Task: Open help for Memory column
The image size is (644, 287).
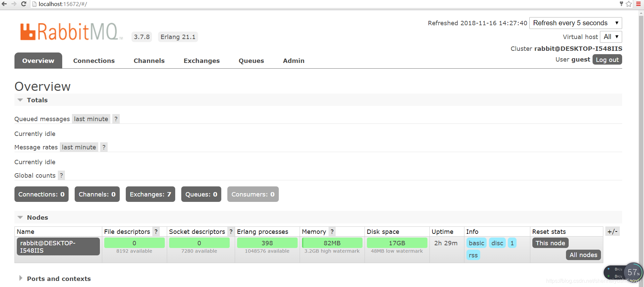Action: pos(332,231)
